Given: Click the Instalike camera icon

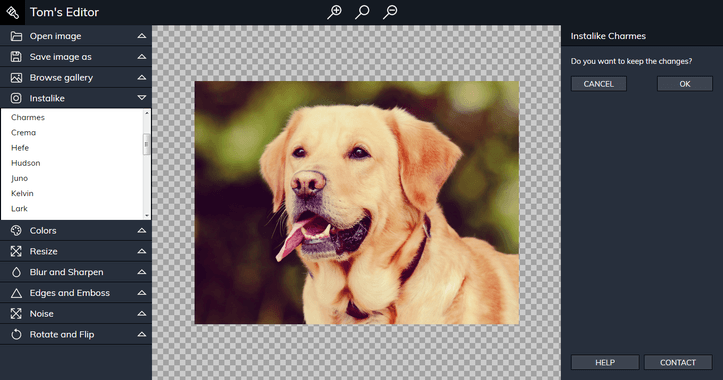Looking at the screenshot, I should pyautogui.click(x=16, y=98).
